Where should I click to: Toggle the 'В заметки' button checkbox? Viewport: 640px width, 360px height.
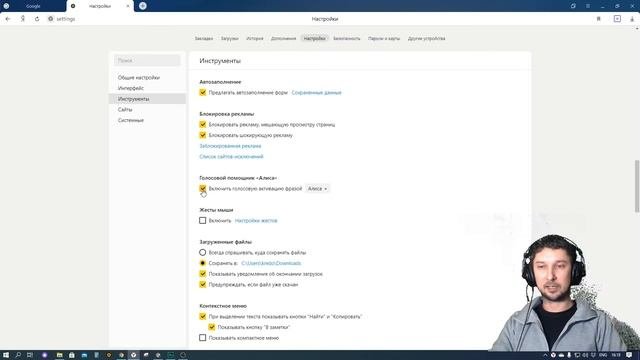tap(211, 327)
